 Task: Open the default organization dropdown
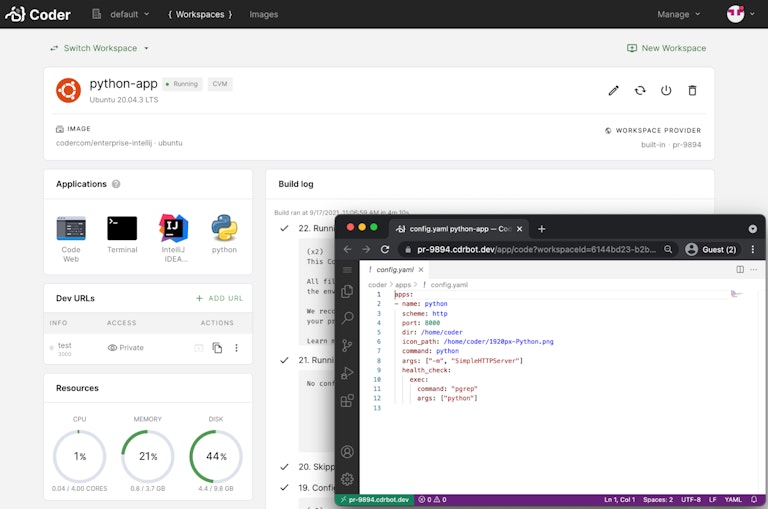(x=122, y=14)
